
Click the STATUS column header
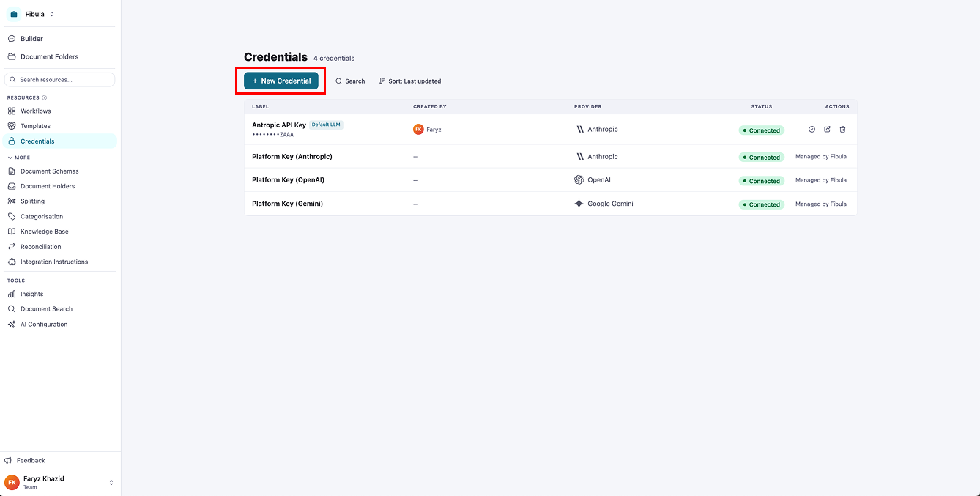click(762, 107)
